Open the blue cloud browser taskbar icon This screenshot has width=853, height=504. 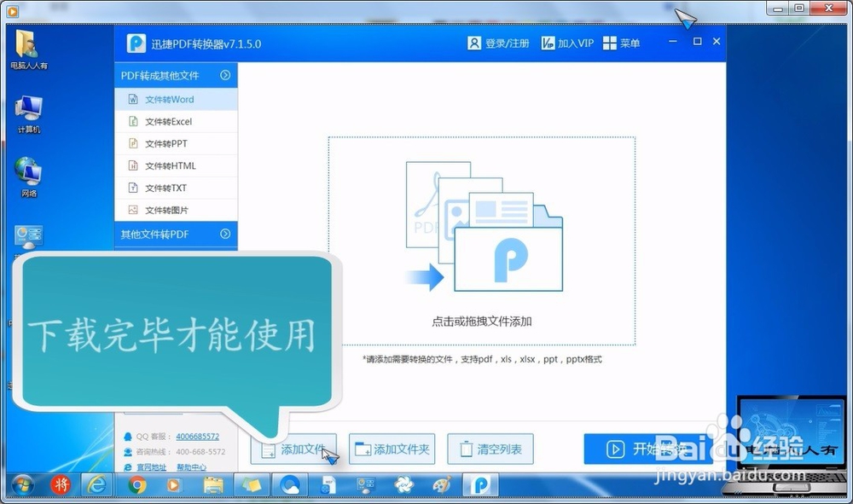tap(289, 484)
